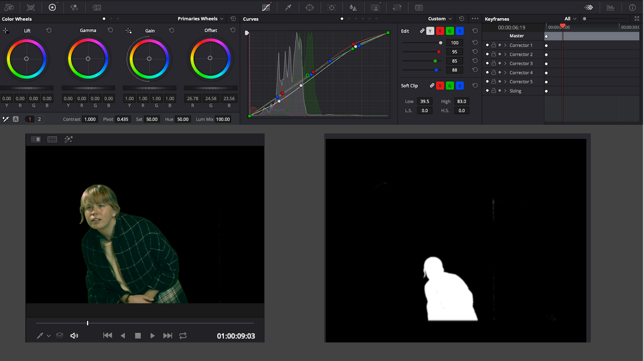Screen dimensions: 644x361
Task: Show the Keyframes palette icon
Action: click(x=589, y=8)
